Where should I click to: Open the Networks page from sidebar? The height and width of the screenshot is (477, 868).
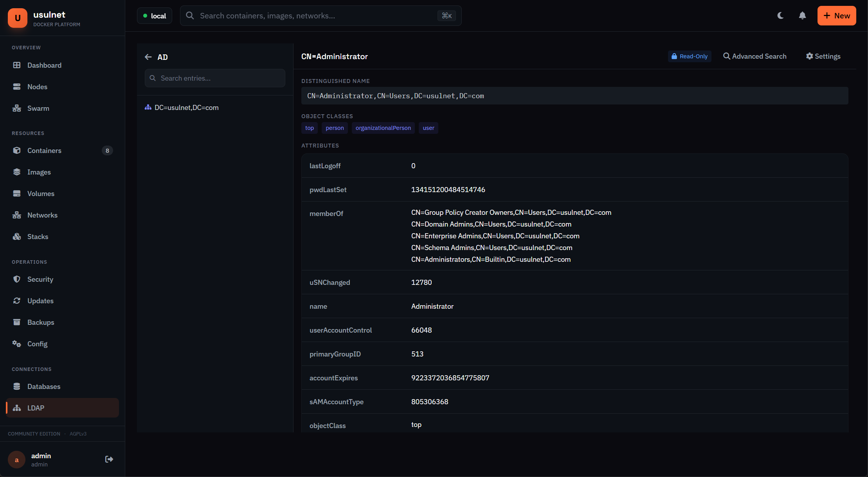pyautogui.click(x=42, y=215)
